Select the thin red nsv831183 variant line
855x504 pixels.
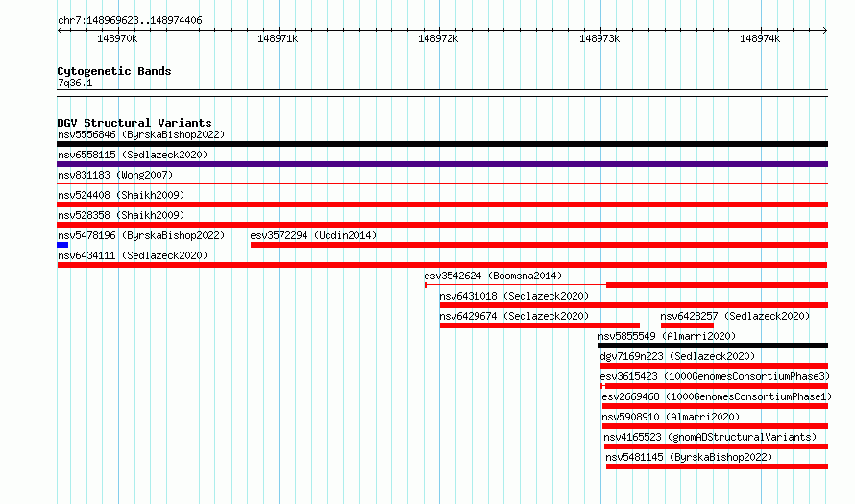pyautogui.click(x=442, y=184)
